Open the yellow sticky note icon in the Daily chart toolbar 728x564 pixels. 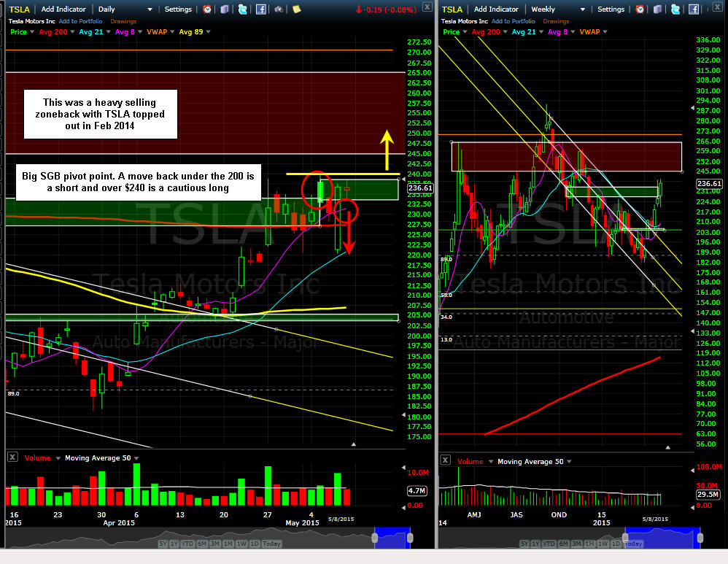[297, 9]
